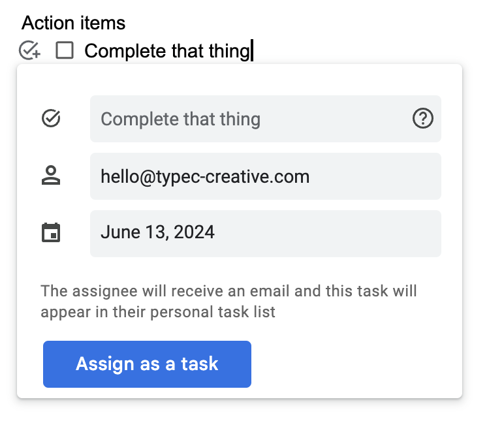Click the Action items heading text
This screenshot has width=504, height=423.
[73, 23]
